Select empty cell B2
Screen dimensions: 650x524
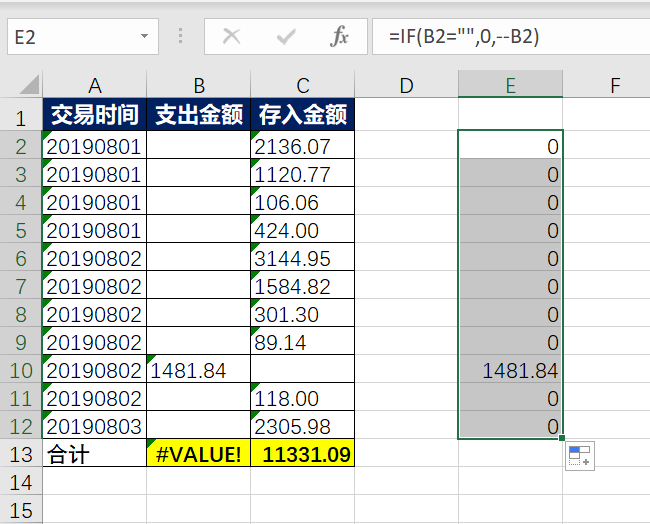(199, 145)
